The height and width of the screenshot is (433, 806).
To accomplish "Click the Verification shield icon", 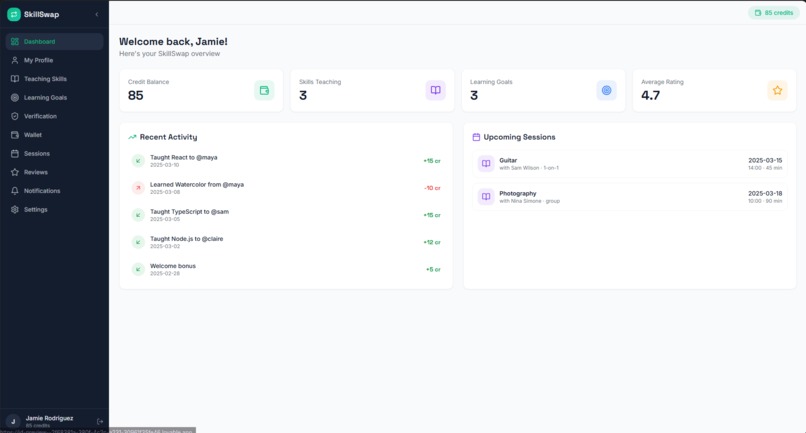I will (15, 116).
